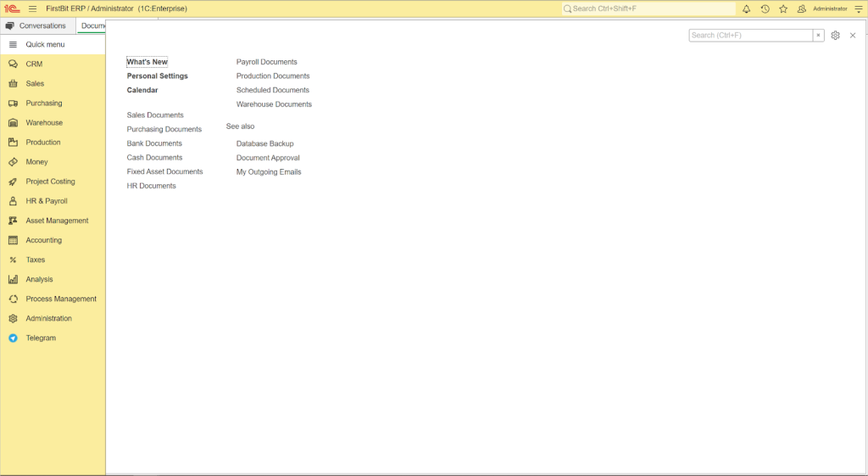Open What's New link
Screen dimensions: 868x476
point(147,62)
